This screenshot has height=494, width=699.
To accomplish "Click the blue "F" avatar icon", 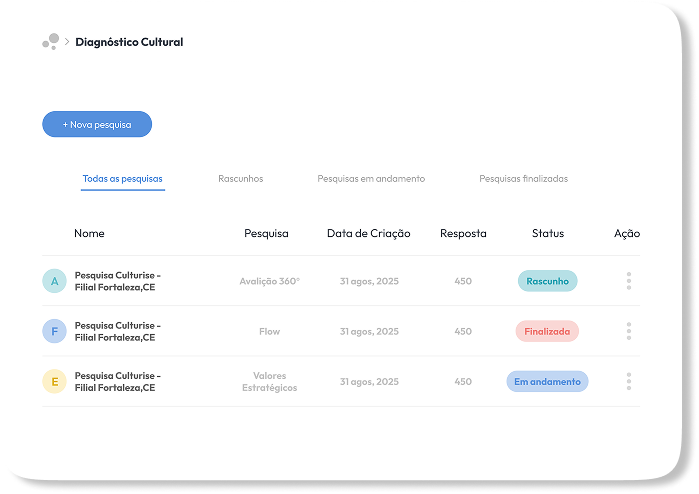I will click(55, 331).
